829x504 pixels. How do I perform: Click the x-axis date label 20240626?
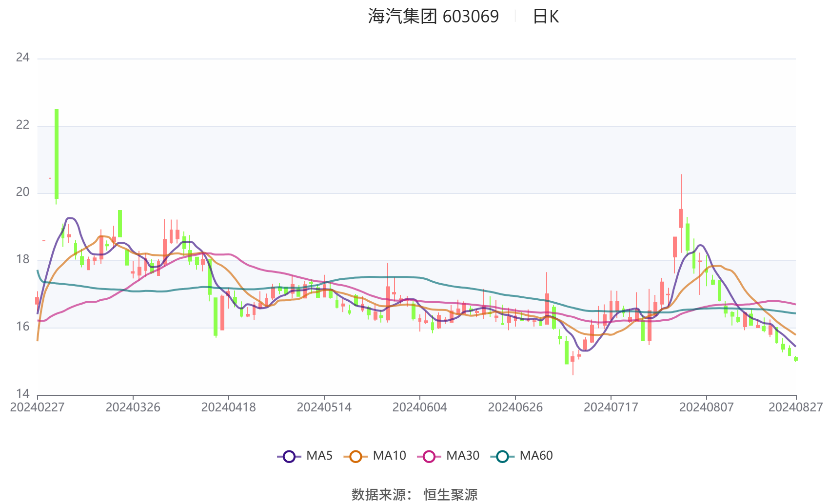pyautogui.click(x=515, y=407)
